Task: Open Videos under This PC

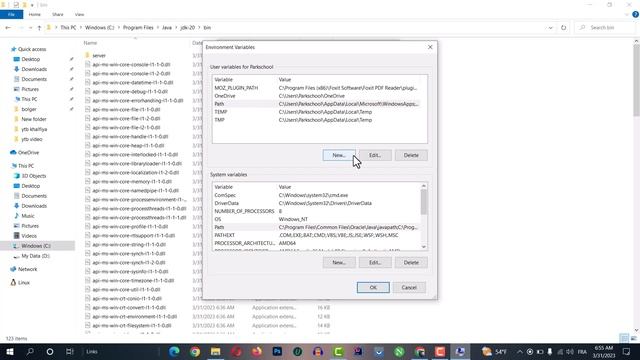Action: tap(29, 236)
